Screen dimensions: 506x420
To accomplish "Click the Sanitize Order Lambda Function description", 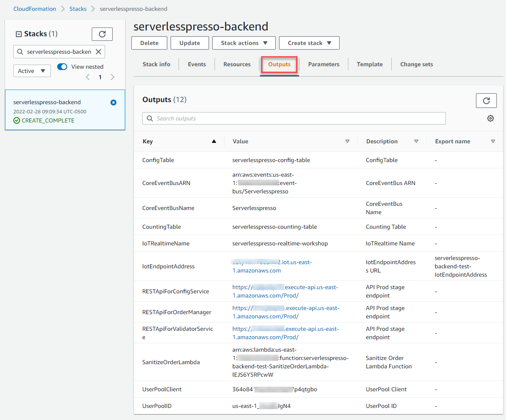I will coord(389,362).
